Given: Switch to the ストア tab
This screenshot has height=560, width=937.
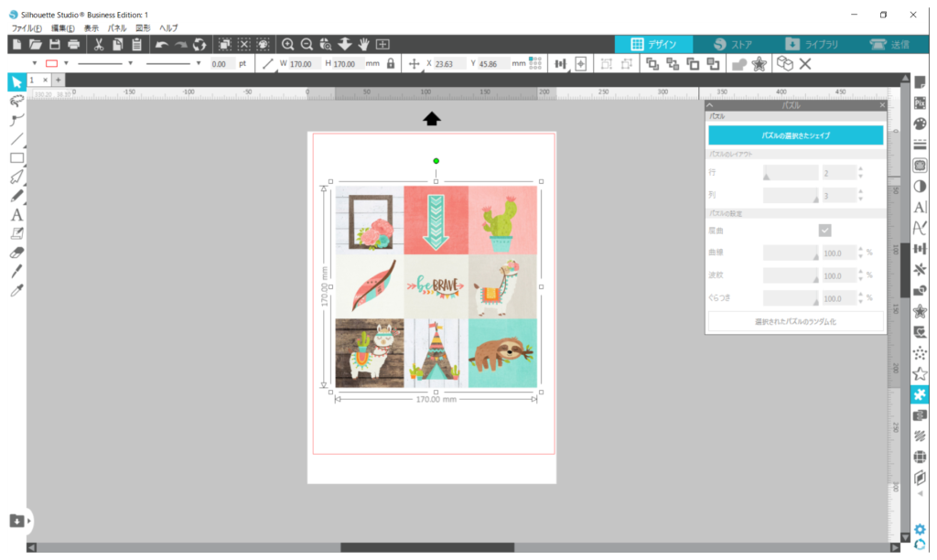Looking at the screenshot, I should (x=733, y=44).
